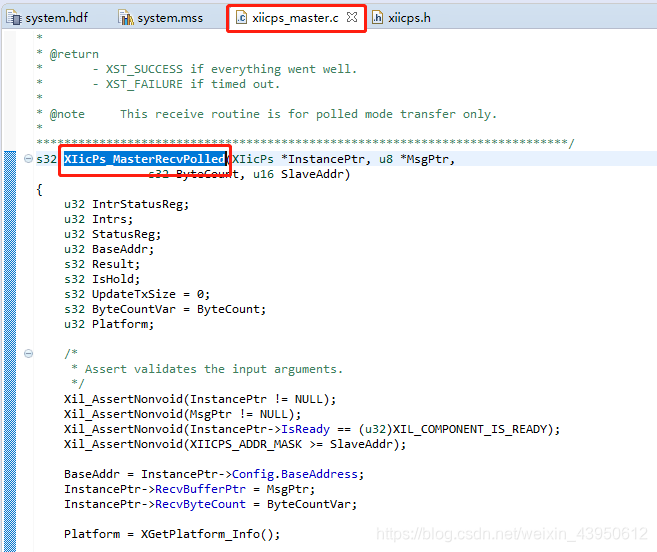Collapse the Assert validates comment block
657x552 pixels.
tap(28, 353)
